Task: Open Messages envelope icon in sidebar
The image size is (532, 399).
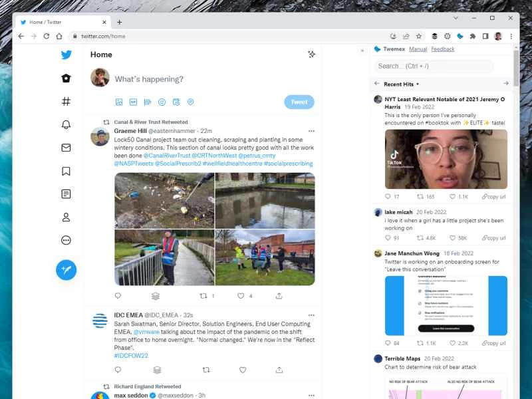Action: click(66, 148)
